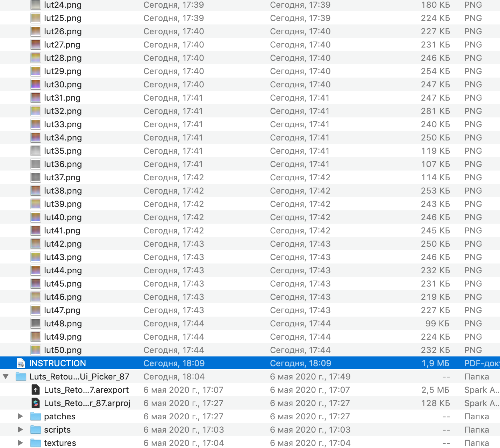Click the lut27.png thumbnail icon
The height and width of the screenshot is (448, 500).
point(36,45)
